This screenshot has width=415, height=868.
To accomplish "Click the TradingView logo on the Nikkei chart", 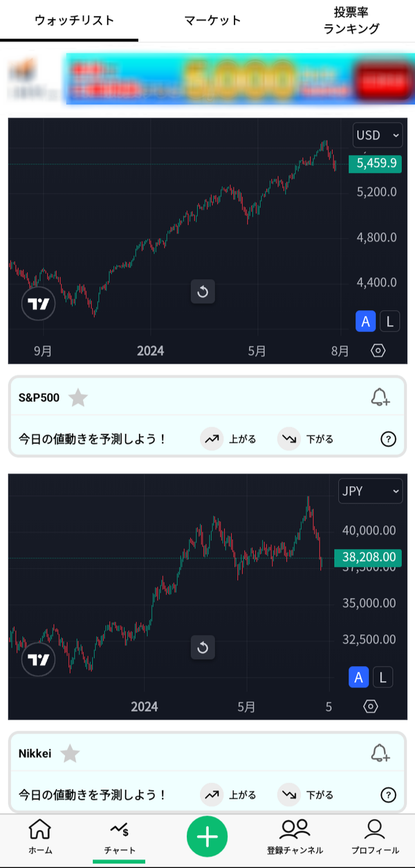I will point(38,660).
